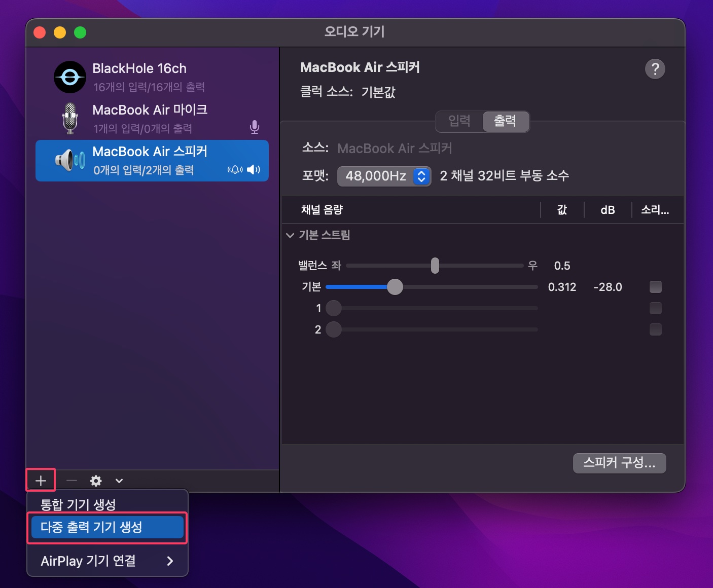Expand the chevron next to the gear
Image resolution: width=713 pixels, height=588 pixels.
pos(119,481)
